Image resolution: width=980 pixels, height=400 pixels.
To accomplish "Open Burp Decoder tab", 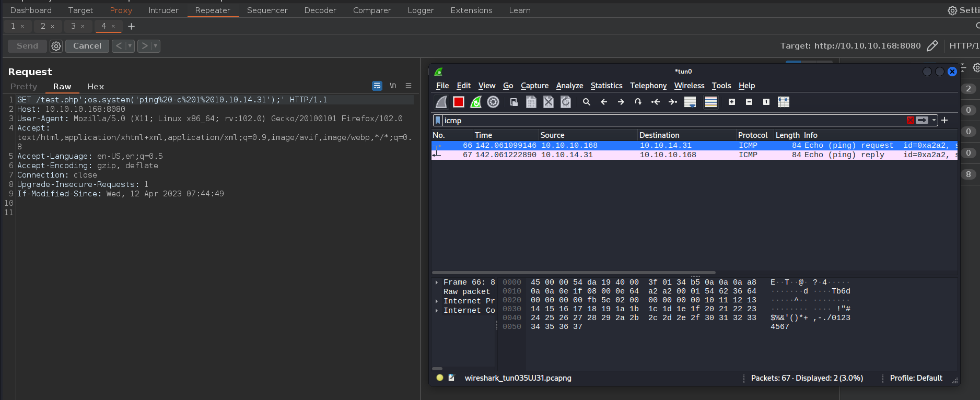I will pyautogui.click(x=320, y=10).
